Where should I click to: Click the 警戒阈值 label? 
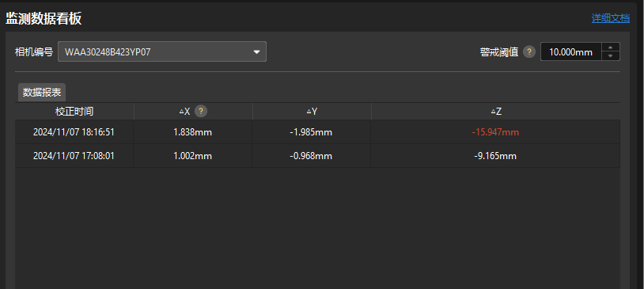[x=499, y=52]
